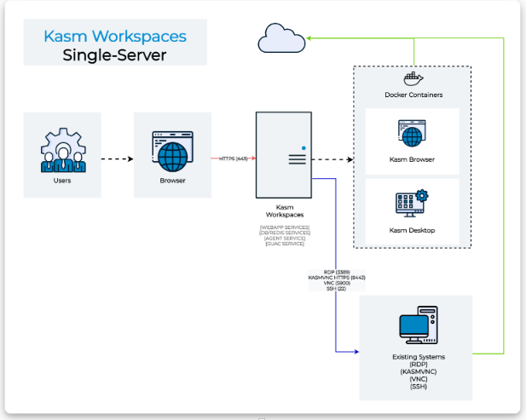Select the Browser globe window icon
This screenshot has height=420, width=526.
pos(172,152)
